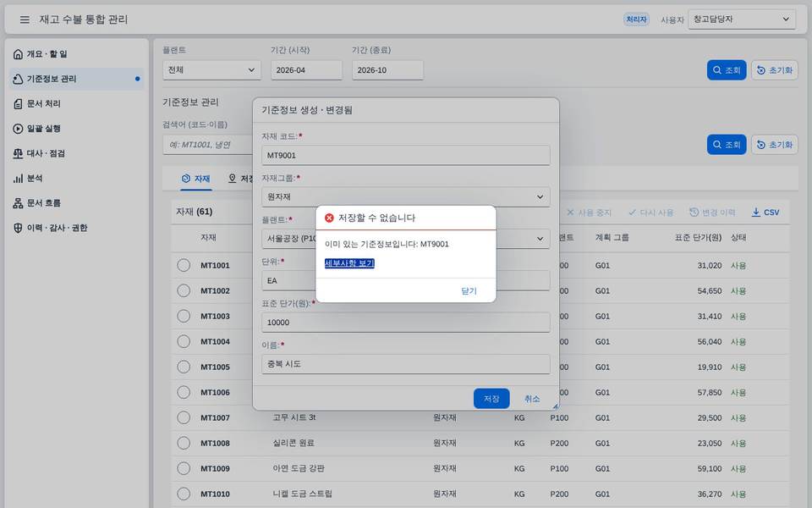This screenshot has height=508, width=812.
Task: Click the home icon beside 개요 · 할 일
Action: pyautogui.click(x=18, y=54)
